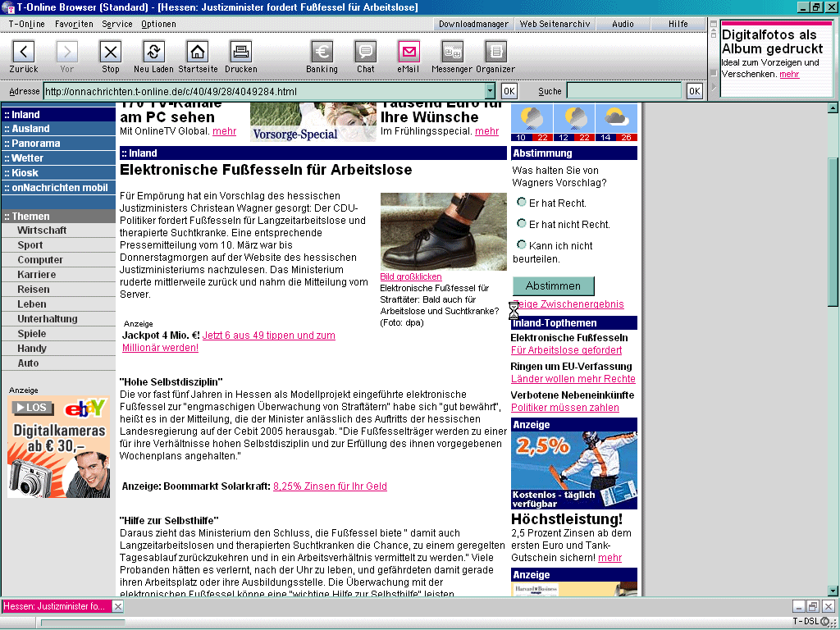Image resolution: width=840 pixels, height=630 pixels.
Task: Launch the Organizer toolbar icon
Action: point(495,52)
